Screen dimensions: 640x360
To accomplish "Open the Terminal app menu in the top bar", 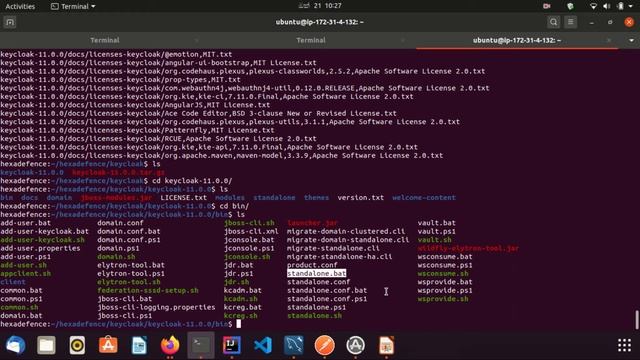I will tap(73, 6).
